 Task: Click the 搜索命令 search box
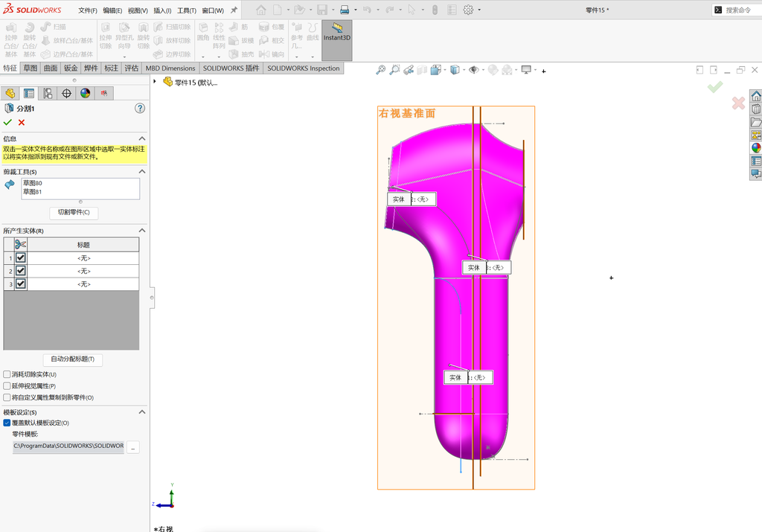click(737, 10)
